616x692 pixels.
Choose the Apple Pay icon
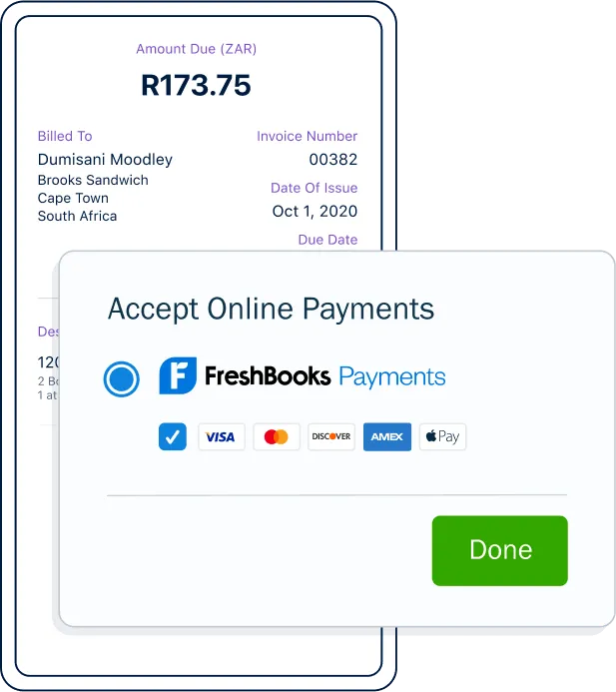coord(442,436)
